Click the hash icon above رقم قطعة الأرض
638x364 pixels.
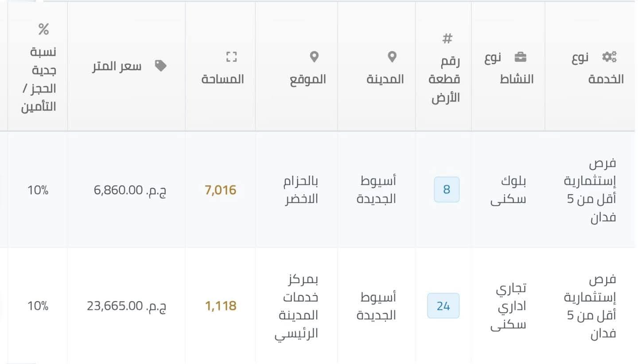pos(447,39)
